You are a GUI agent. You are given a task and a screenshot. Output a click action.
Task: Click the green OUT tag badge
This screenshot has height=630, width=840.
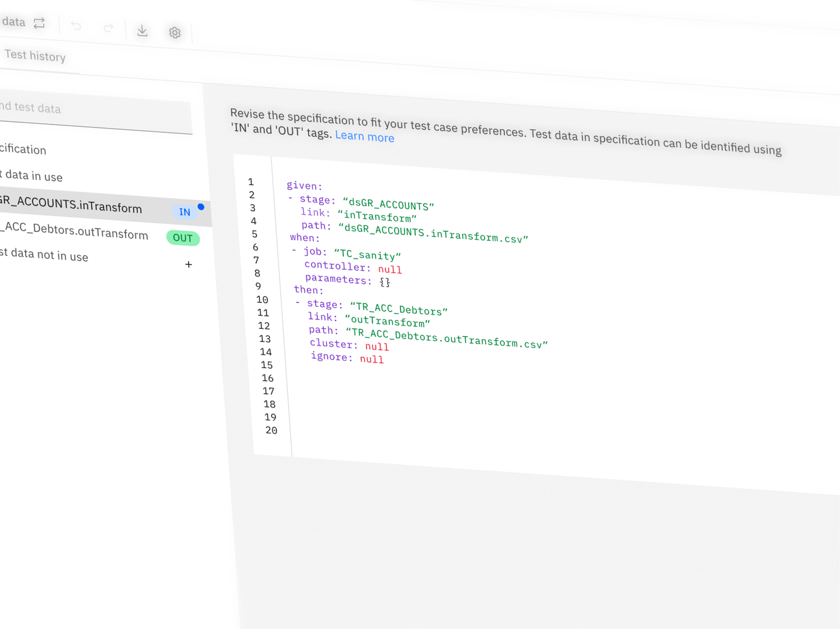pos(183,238)
